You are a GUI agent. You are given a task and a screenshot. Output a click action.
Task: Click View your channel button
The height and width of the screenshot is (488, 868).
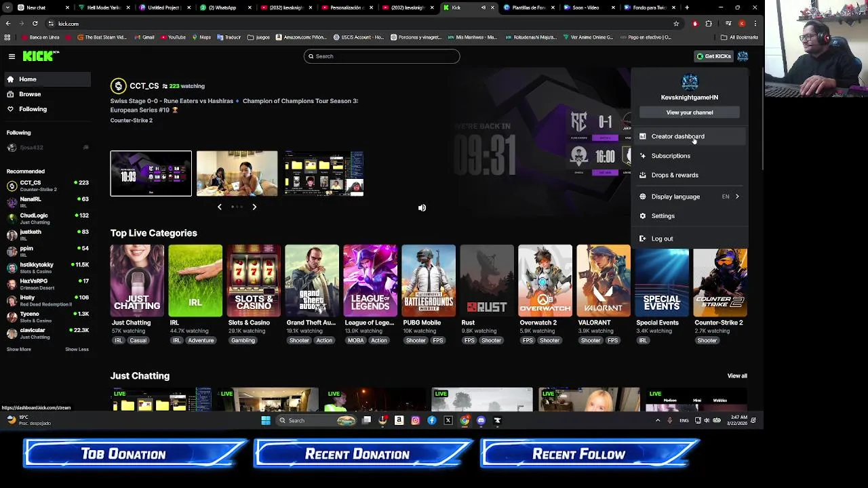[689, 113]
